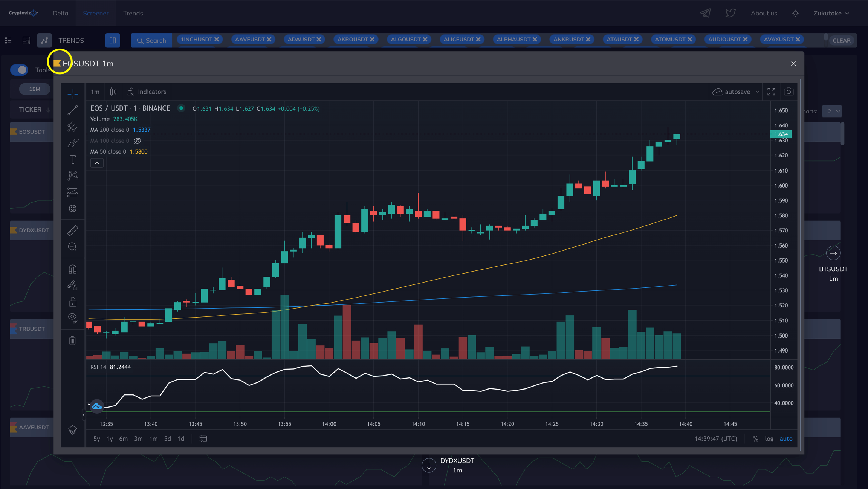Click the magnet mode icon
Viewport: 868px width, 489px height.
72,269
